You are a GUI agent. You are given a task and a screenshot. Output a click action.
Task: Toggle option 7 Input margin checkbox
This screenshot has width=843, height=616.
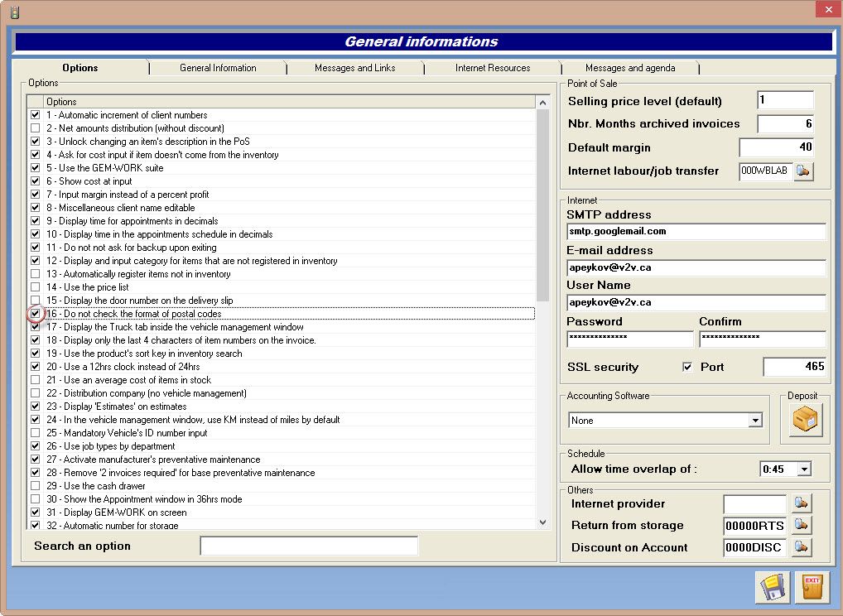(35, 194)
